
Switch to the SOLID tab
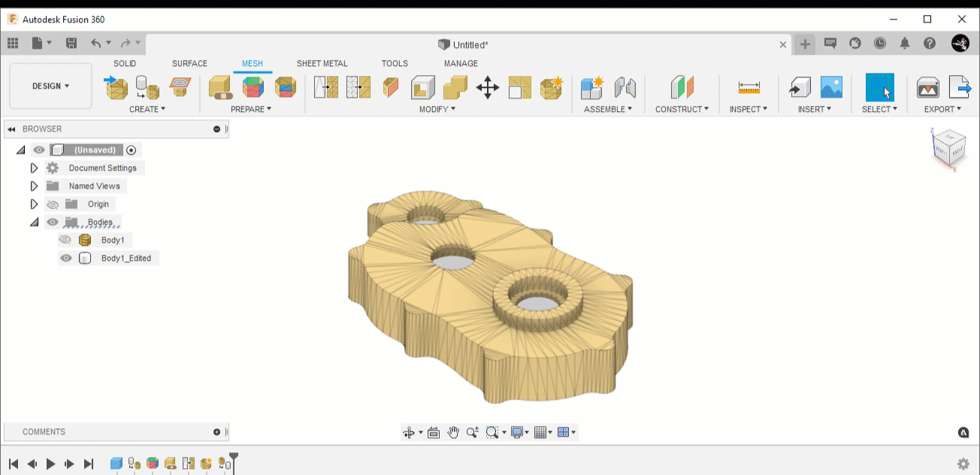pyautogui.click(x=125, y=64)
